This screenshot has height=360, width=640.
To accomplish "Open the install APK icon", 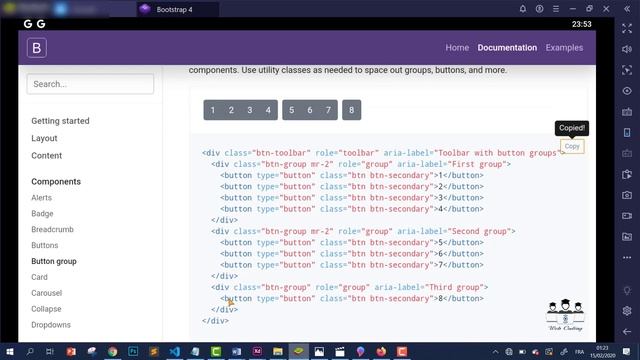I will click(627, 174).
